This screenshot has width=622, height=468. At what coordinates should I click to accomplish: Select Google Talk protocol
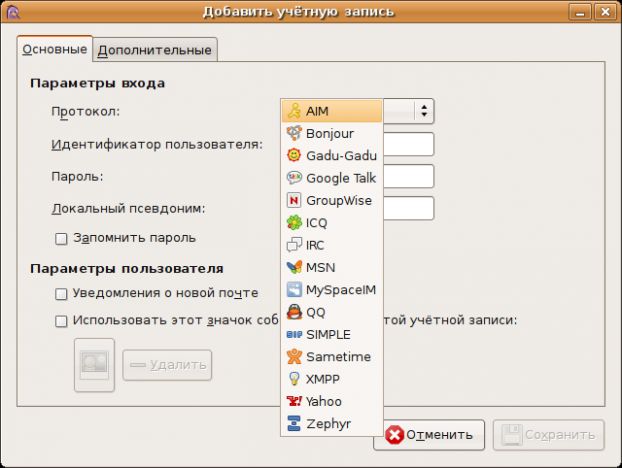coord(332,178)
